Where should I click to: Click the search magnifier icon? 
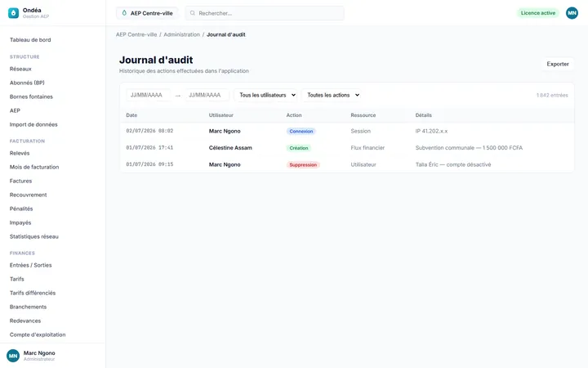(x=193, y=13)
